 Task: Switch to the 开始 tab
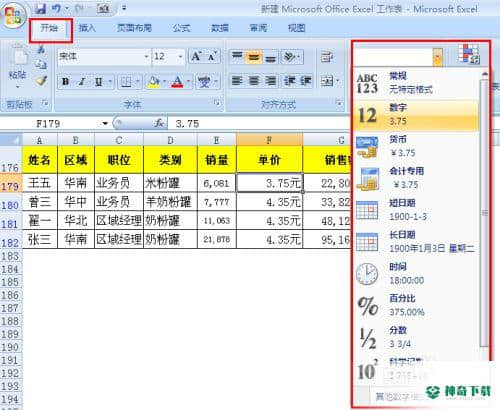pyautogui.click(x=49, y=28)
